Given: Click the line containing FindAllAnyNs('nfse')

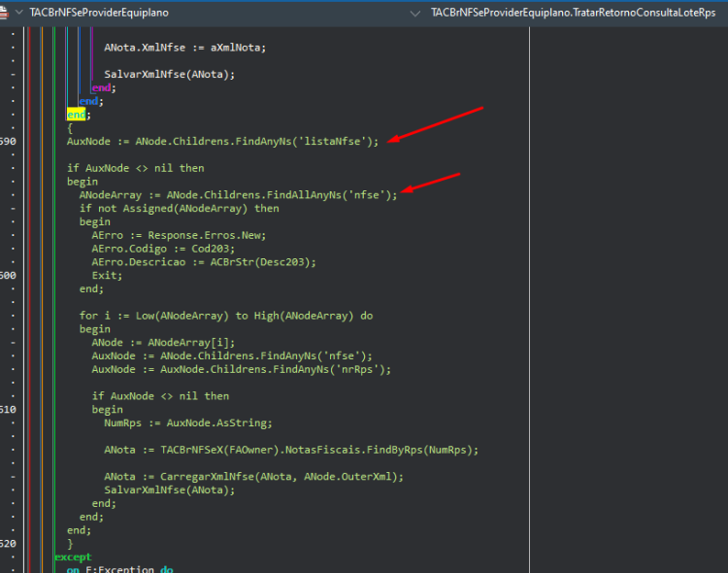Looking at the screenshot, I should (238, 195).
